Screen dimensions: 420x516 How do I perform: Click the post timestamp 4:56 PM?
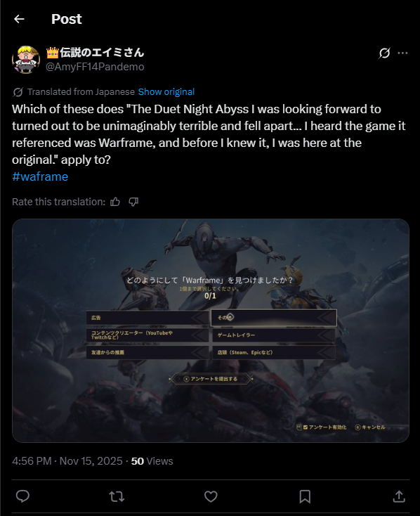click(32, 461)
